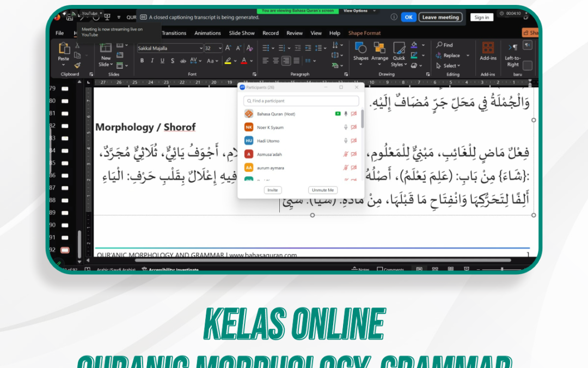Open the Review tab
The height and width of the screenshot is (368, 588).
pyautogui.click(x=295, y=33)
